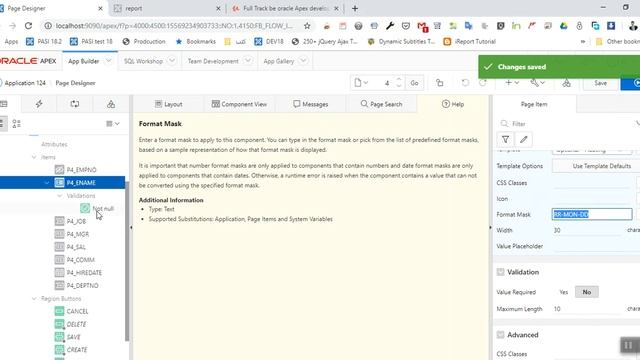Image resolution: width=640 pixels, height=360 pixels.
Task: Switch to the Layout tab
Action: click(x=169, y=104)
